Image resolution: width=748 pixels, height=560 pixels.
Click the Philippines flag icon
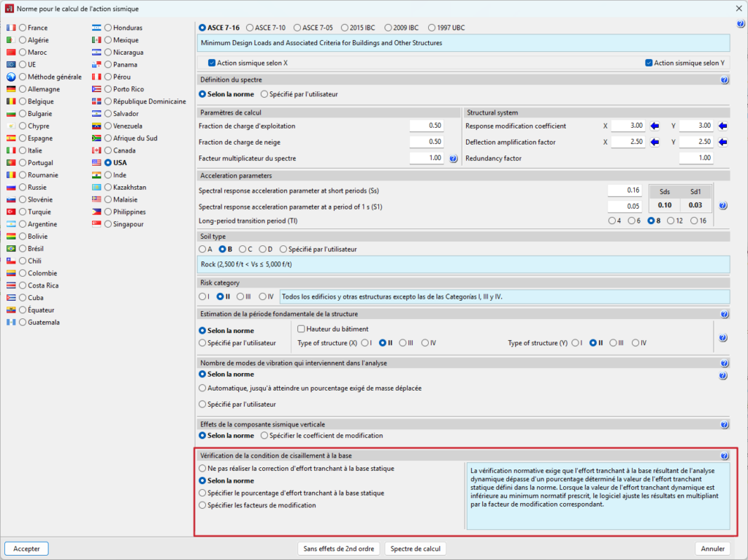(x=96, y=212)
